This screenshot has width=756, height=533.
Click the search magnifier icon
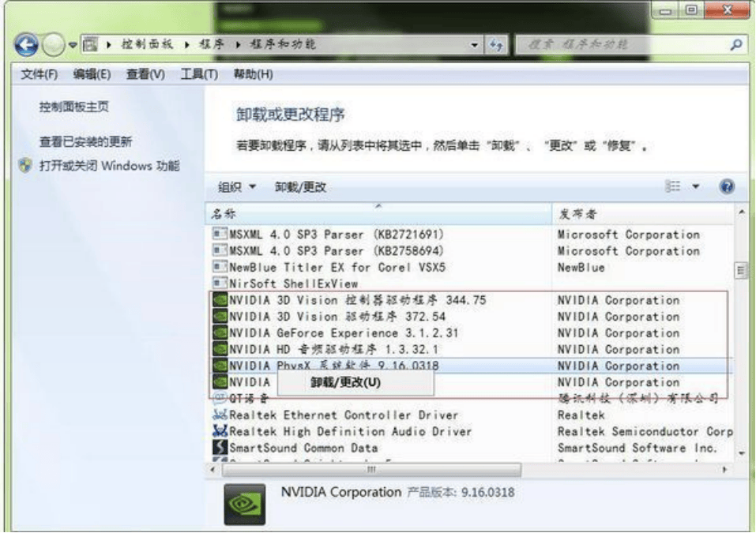tap(735, 45)
